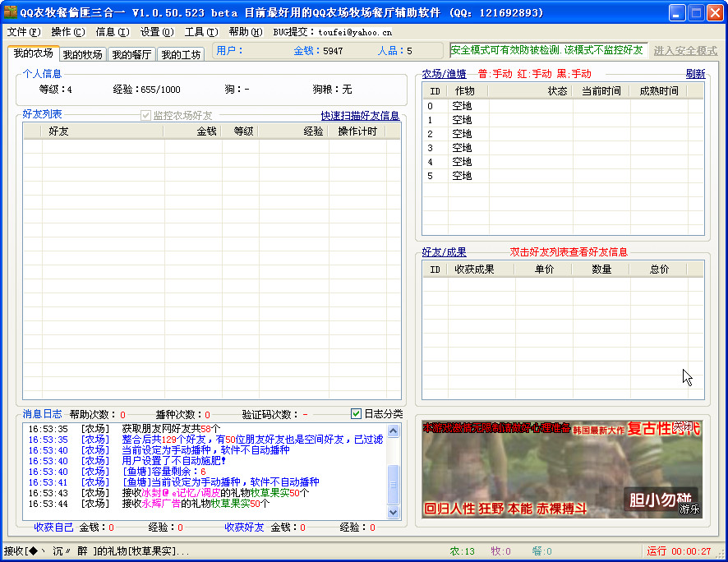This screenshot has width=728, height=562.
Task: Sort friend list by 经验 column
Action: click(x=293, y=131)
